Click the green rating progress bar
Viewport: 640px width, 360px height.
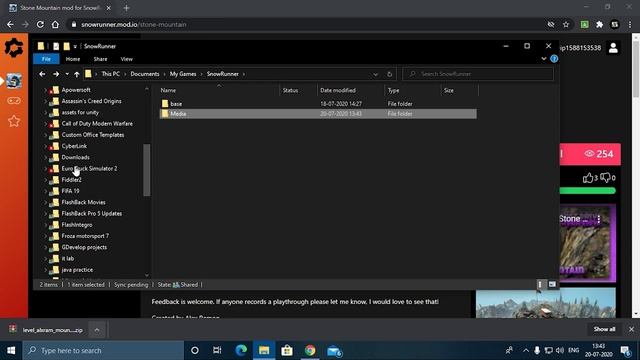pyautogui.click(x=587, y=191)
